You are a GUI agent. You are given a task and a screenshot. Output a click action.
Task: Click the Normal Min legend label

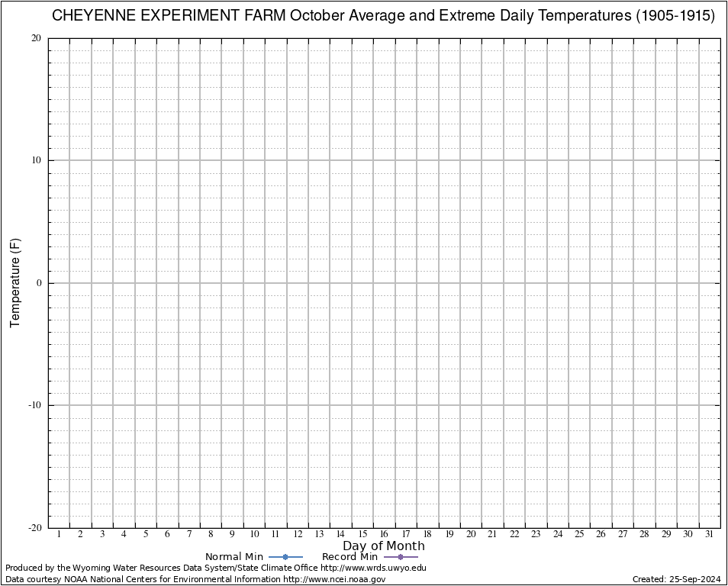(234, 556)
